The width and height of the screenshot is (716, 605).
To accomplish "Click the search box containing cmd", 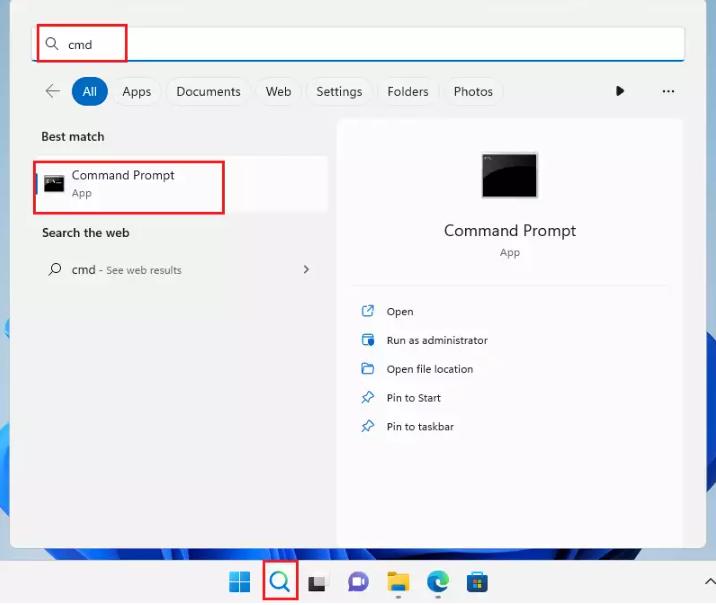I will click(358, 44).
